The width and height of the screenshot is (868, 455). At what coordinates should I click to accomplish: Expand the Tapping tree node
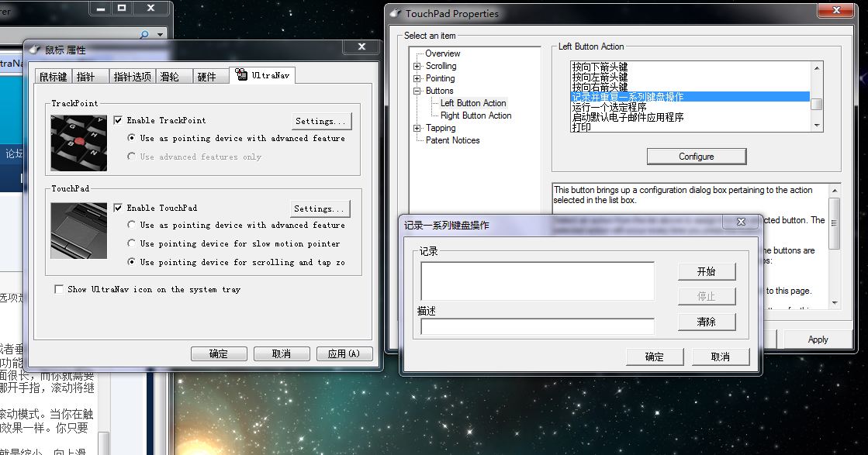(417, 128)
